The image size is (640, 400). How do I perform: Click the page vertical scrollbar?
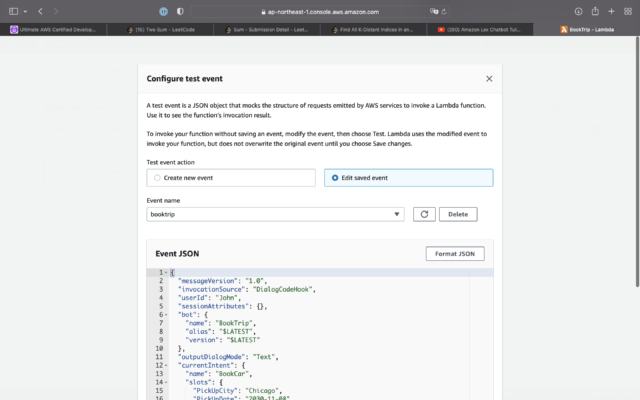tap(637, 162)
